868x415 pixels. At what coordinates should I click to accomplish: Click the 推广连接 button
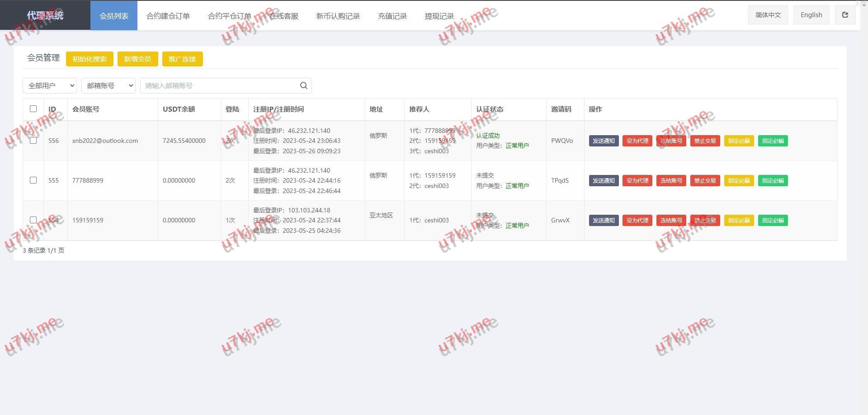click(182, 59)
